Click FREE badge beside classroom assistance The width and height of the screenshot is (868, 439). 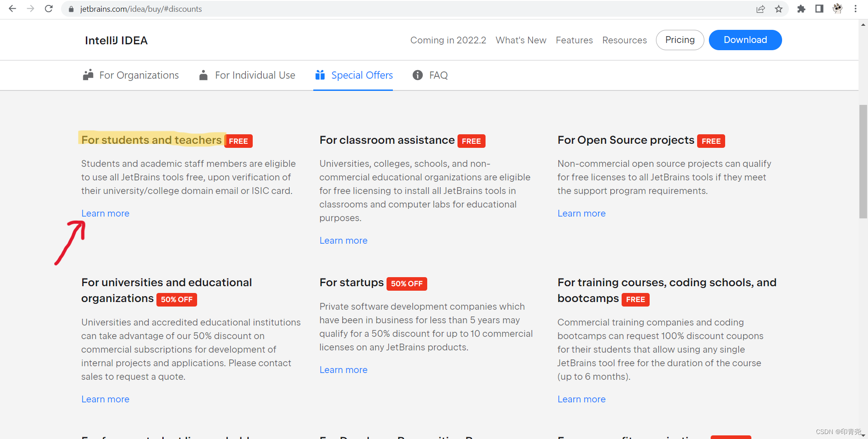click(472, 141)
